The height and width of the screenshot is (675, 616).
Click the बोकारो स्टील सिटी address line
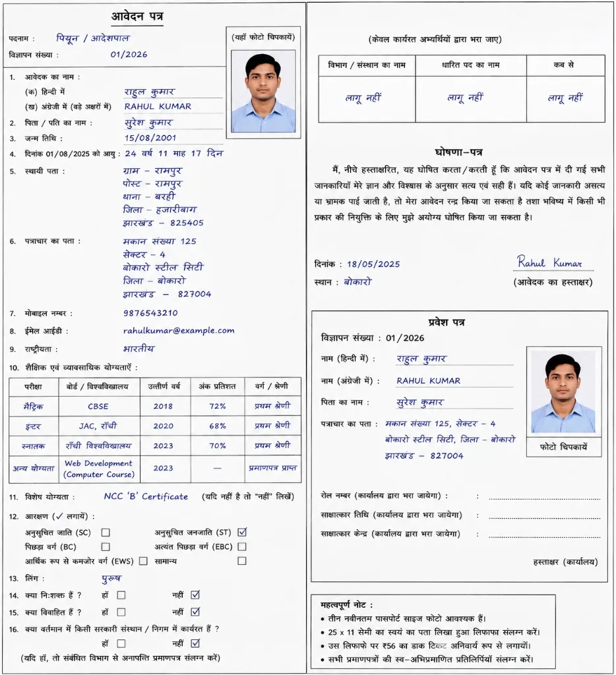[x=163, y=268]
